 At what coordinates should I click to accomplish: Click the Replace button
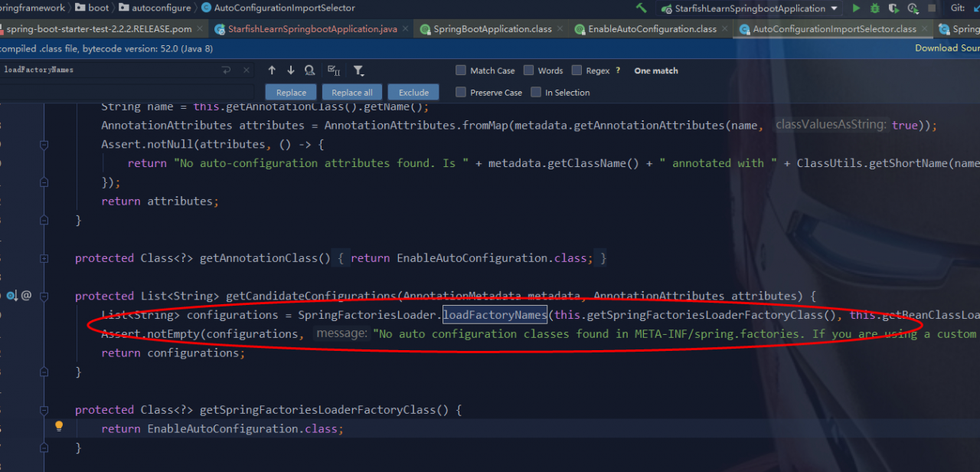point(291,92)
